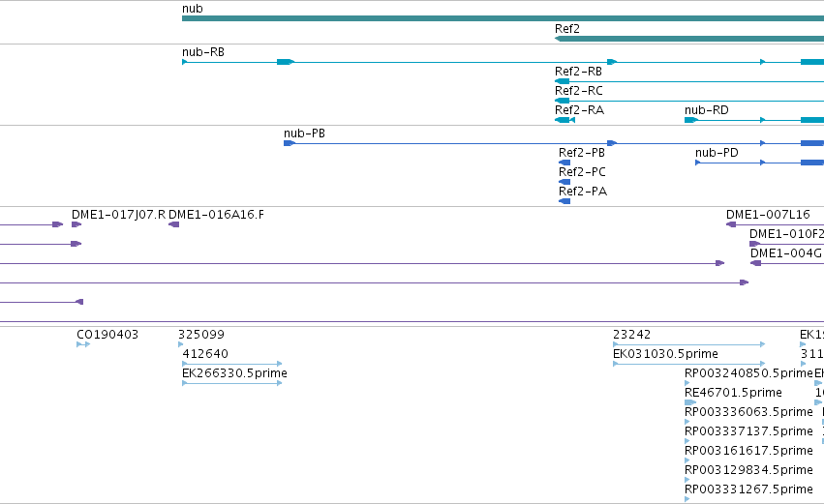Click the RP003331267.5prime EST label
The height and width of the screenshot is (504, 824).
pyautogui.click(x=748, y=489)
